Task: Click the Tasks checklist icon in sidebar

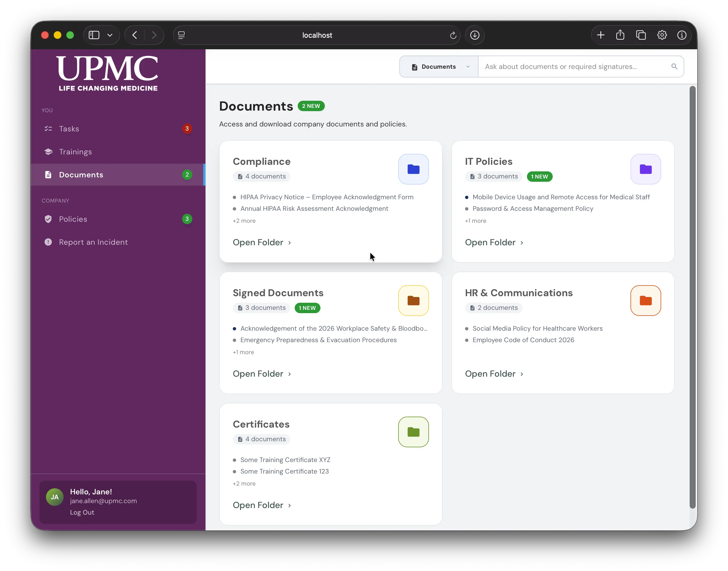Action: click(x=48, y=129)
